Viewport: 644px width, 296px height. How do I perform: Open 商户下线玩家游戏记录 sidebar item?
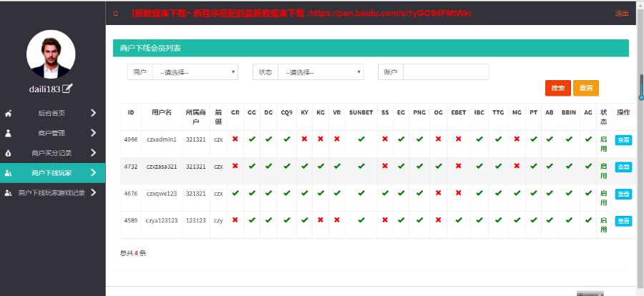[x=52, y=192]
